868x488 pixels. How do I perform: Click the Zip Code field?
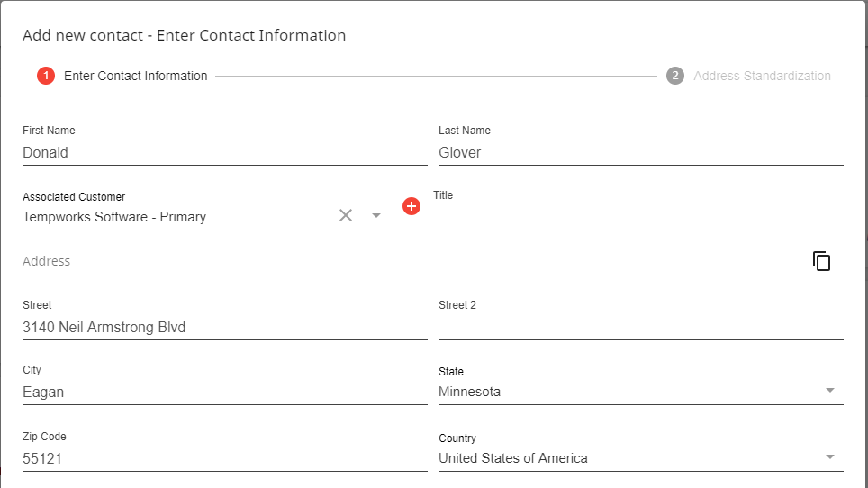(224, 458)
